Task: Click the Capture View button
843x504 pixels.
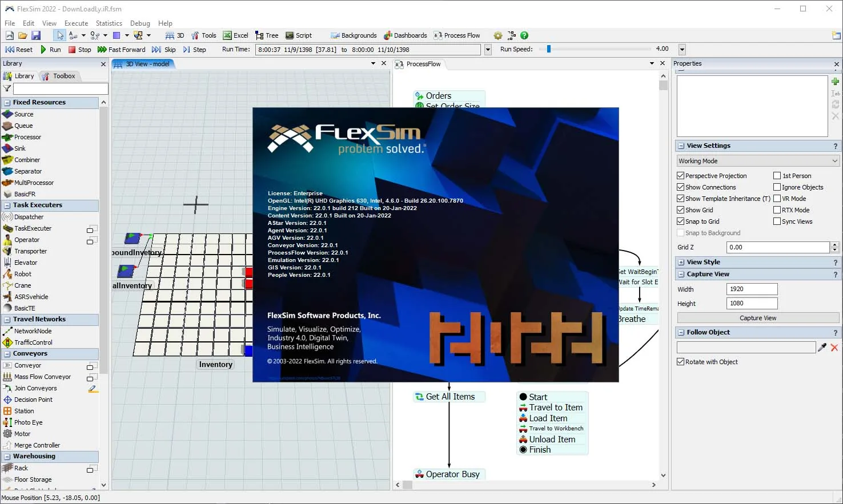Action: pos(758,318)
